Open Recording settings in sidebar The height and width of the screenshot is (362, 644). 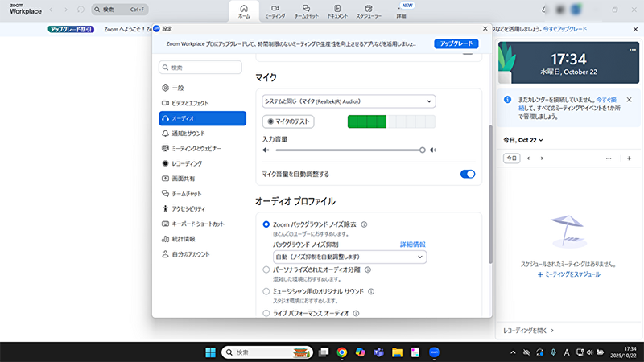(x=187, y=163)
